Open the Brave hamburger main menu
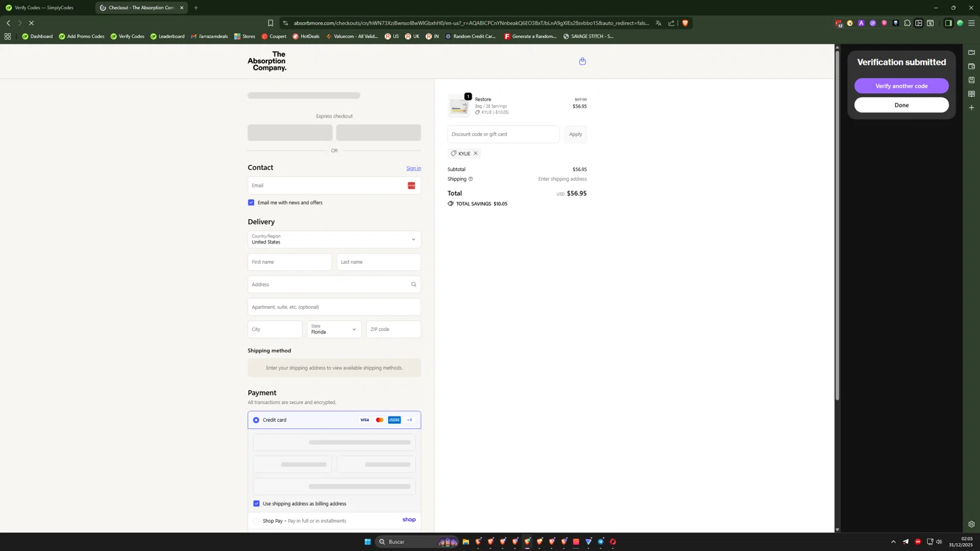The width and height of the screenshot is (980, 551). (x=972, y=23)
